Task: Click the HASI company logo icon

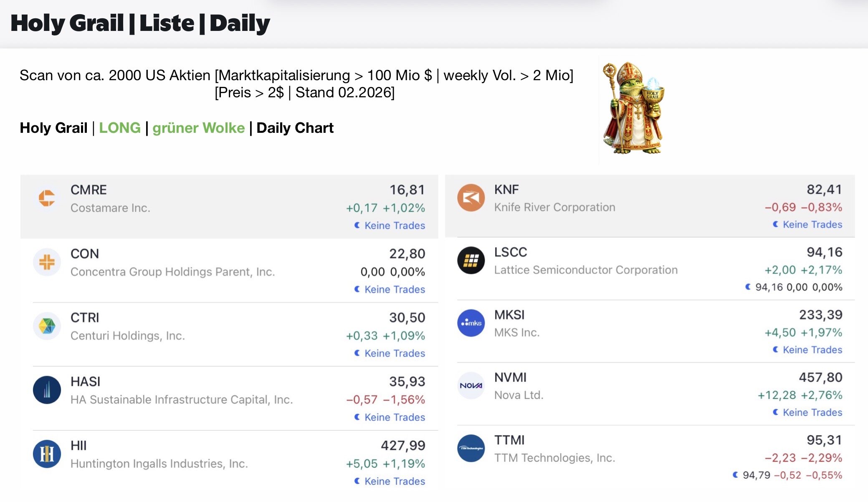Action: pos(47,390)
